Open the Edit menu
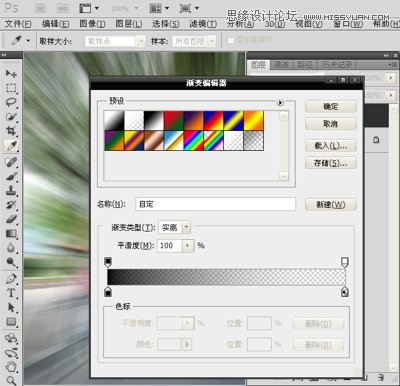This screenshot has height=386, width=400. (x=56, y=24)
